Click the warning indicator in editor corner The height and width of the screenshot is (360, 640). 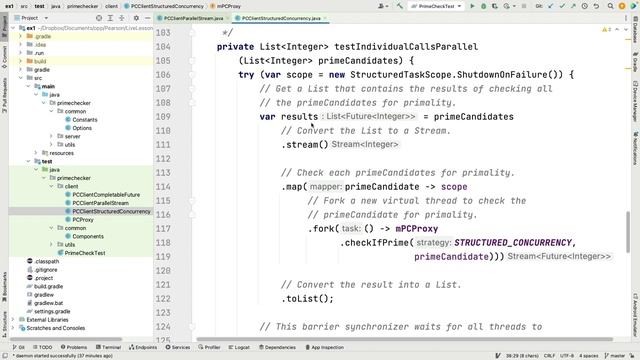pos(606,29)
